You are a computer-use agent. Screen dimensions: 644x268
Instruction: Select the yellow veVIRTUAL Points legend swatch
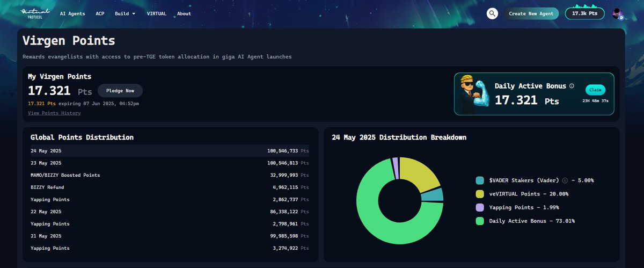[480, 194]
